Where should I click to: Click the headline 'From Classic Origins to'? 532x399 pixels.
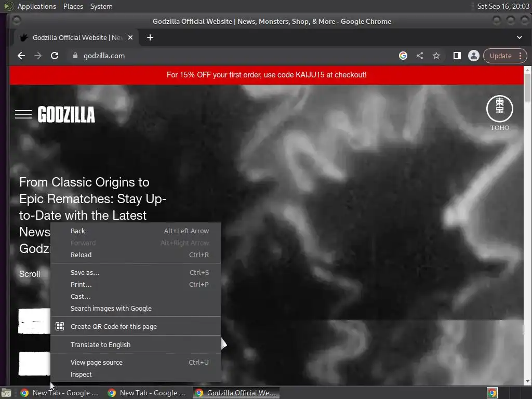coord(84,182)
